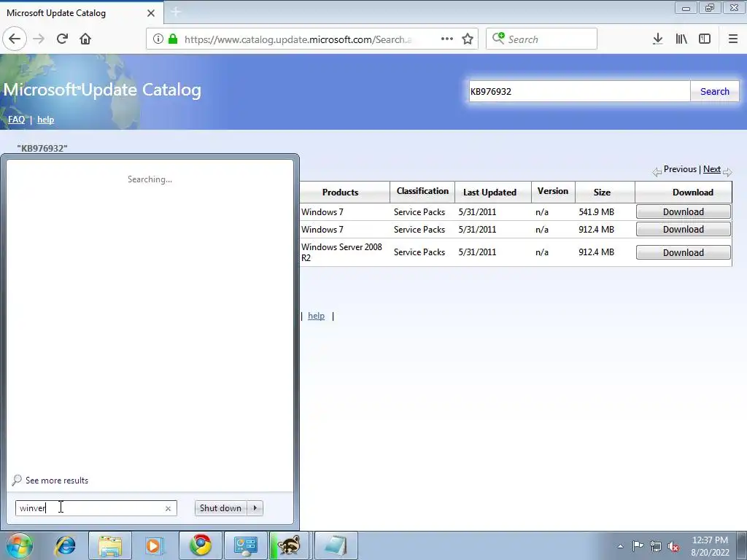Switch to the raccoon icon taskbar app

click(290, 545)
